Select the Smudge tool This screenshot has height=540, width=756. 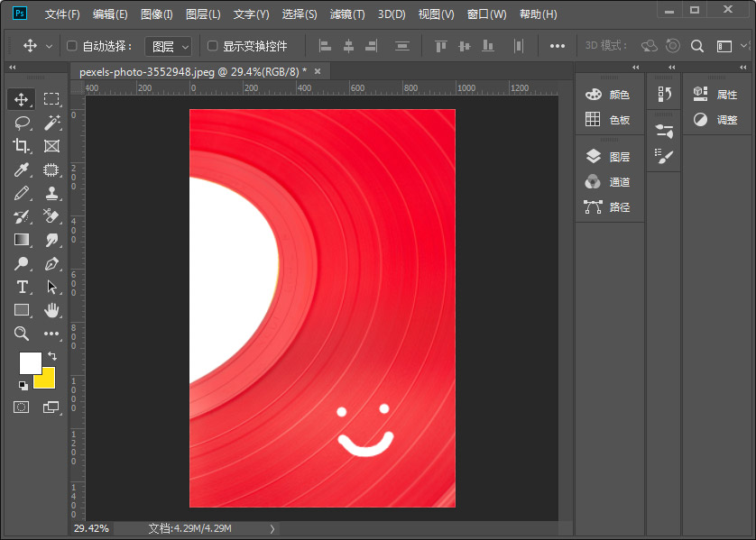click(x=51, y=240)
